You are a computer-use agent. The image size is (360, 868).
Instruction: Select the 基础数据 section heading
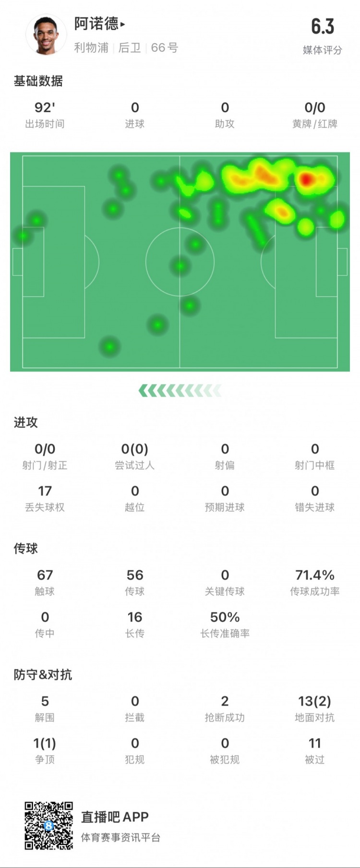tap(38, 81)
